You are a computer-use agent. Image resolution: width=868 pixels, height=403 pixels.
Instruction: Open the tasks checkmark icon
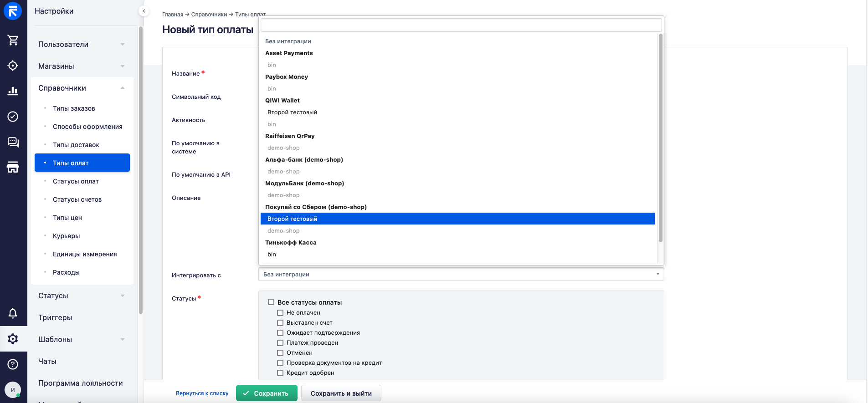[13, 117]
